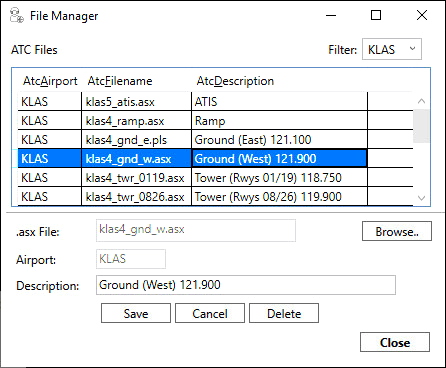Click KLAS airport cell in the Ramp row
Screen dimensions: 446x368
(49, 120)
